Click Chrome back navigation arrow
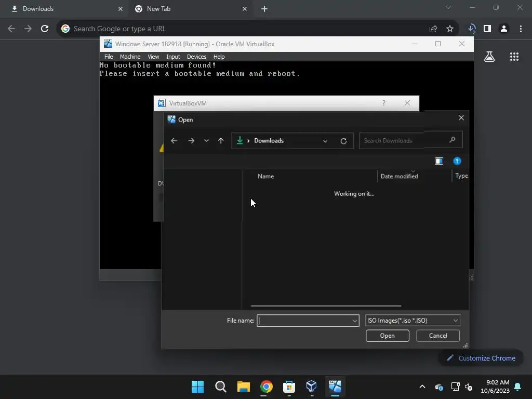The image size is (532, 399). (x=11, y=29)
